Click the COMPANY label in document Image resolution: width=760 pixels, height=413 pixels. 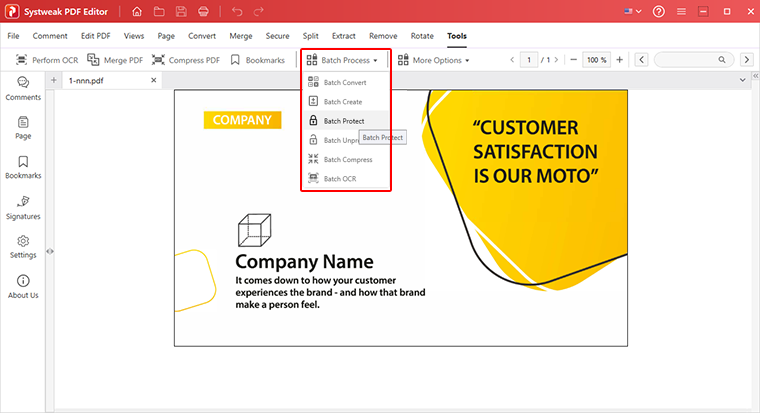pyautogui.click(x=242, y=120)
